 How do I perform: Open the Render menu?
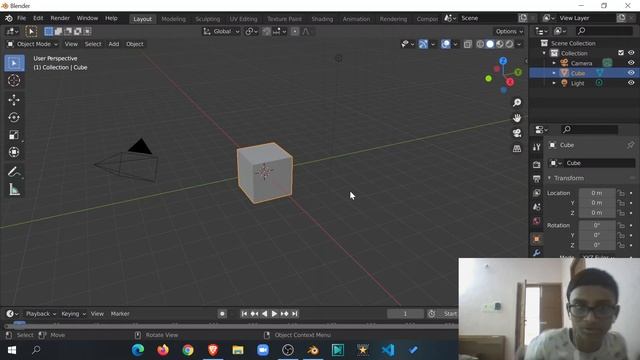click(60, 18)
